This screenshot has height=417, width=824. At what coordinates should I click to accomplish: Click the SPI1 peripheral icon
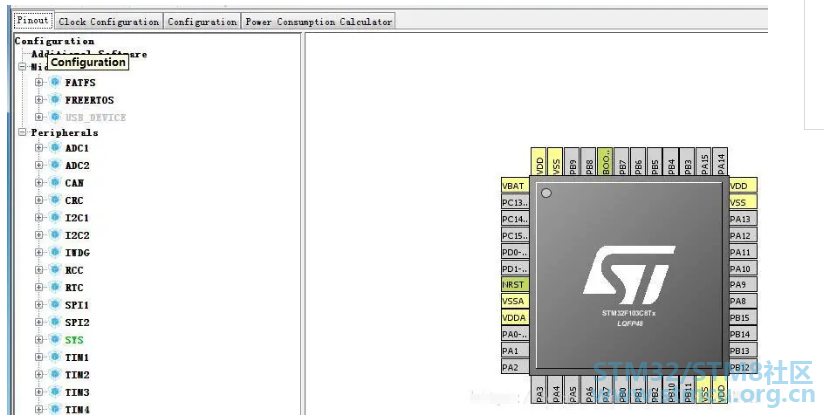(x=55, y=305)
